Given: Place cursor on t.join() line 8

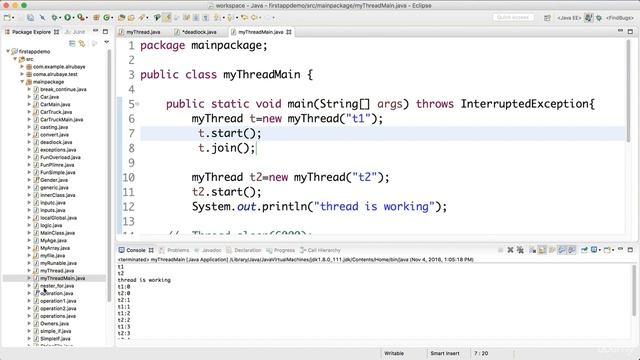Looking at the screenshot, I should point(227,148).
